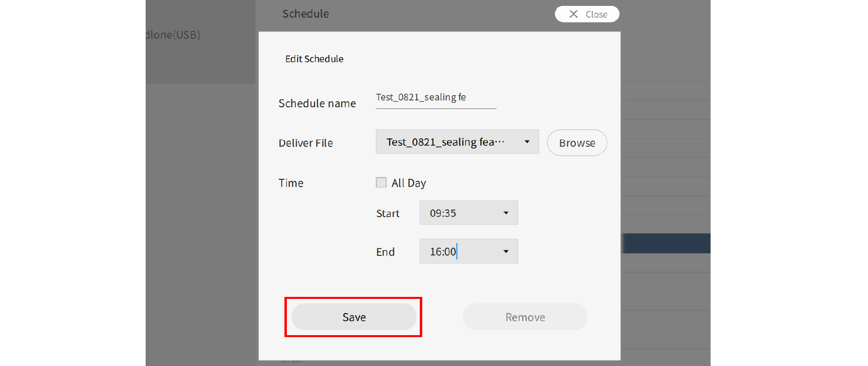The image size is (868, 366).
Task: Click the Deliver File label
Action: (306, 143)
